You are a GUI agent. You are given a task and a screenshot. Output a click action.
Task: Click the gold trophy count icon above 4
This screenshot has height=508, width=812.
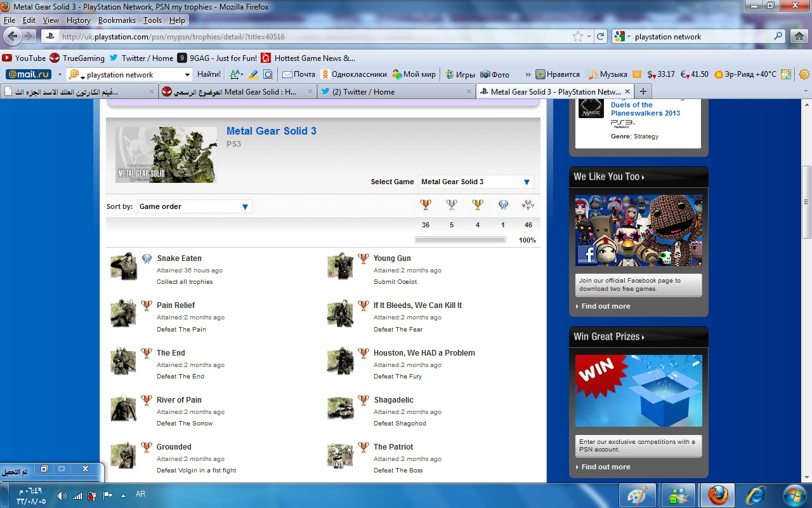[478, 204]
